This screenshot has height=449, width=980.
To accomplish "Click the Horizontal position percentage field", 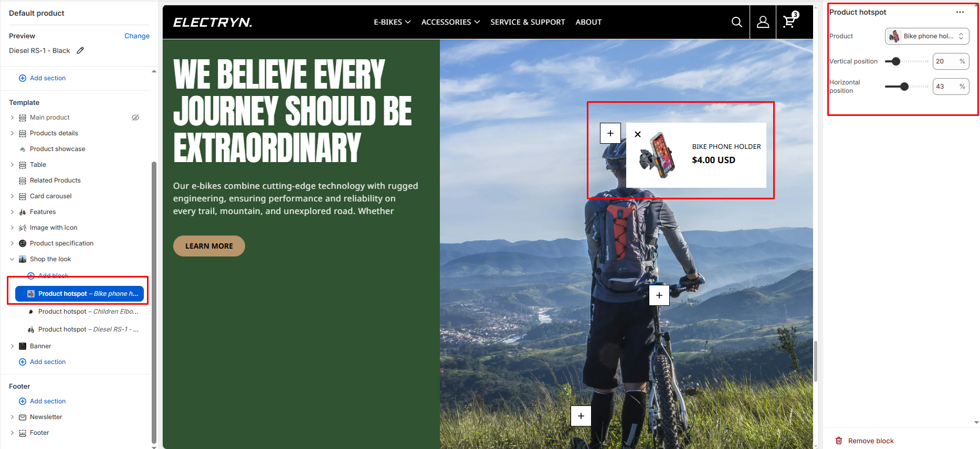I will pyautogui.click(x=951, y=87).
